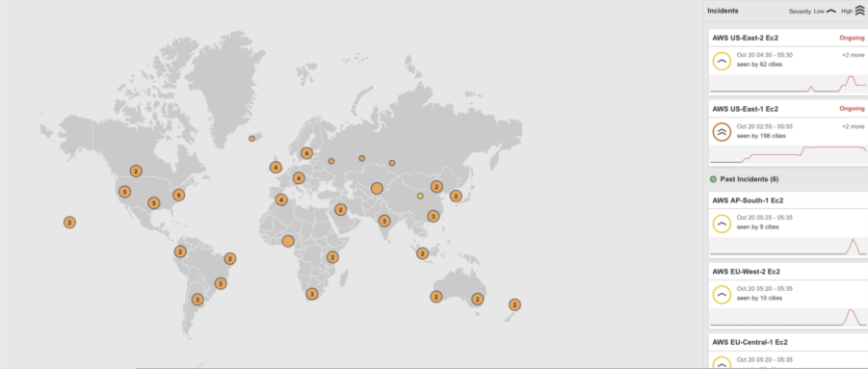Click the AP-South-1 incident sparkline chart
This screenshot has height=370, width=868.
tap(788, 247)
